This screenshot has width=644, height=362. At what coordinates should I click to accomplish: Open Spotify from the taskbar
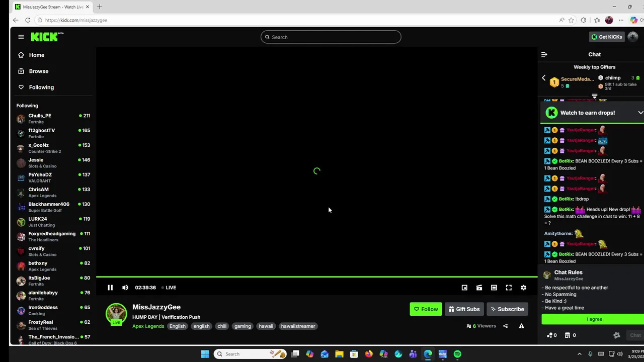pos(457,354)
